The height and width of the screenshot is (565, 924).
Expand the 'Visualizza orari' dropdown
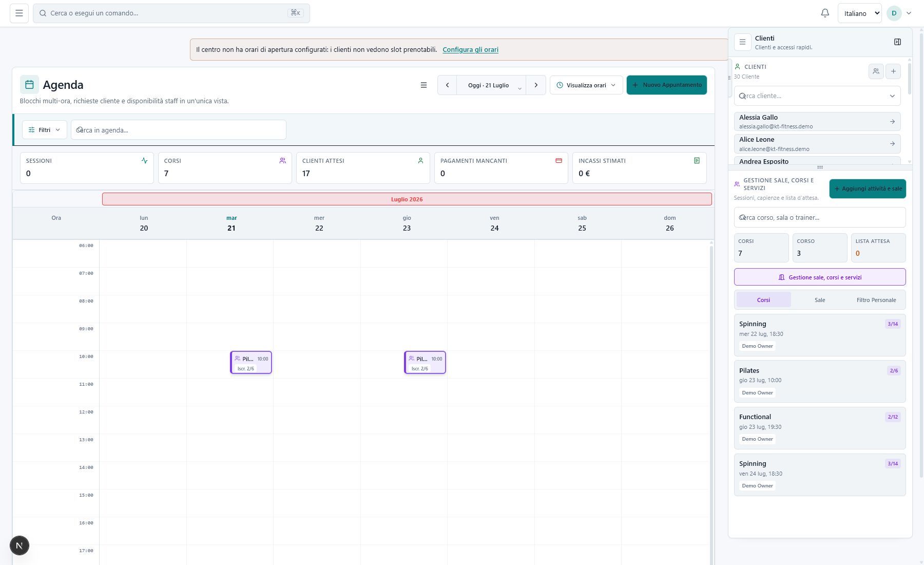point(586,85)
